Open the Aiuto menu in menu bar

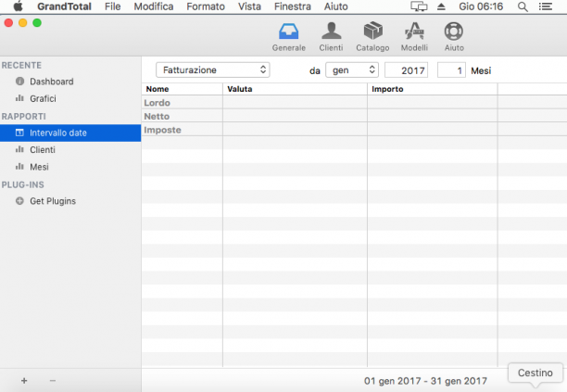click(x=336, y=6)
